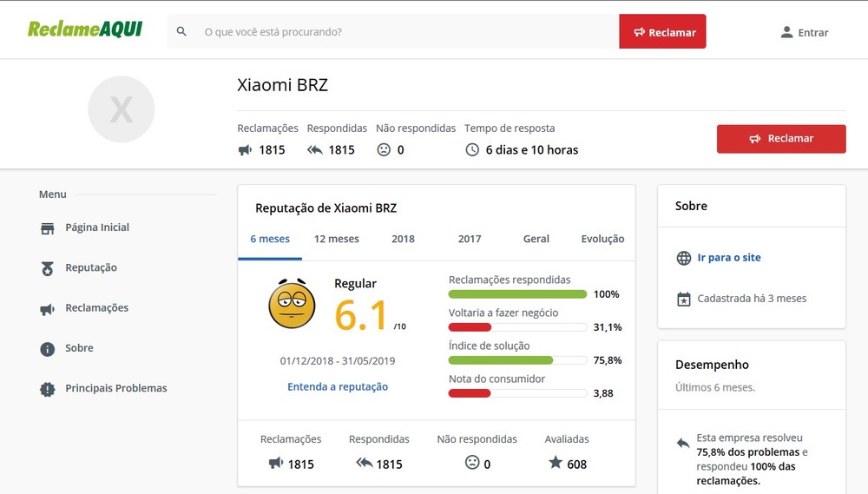Viewport: 868px width, 494px height.
Task: Click the 6.1 reputation score
Action: click(360, 316)
